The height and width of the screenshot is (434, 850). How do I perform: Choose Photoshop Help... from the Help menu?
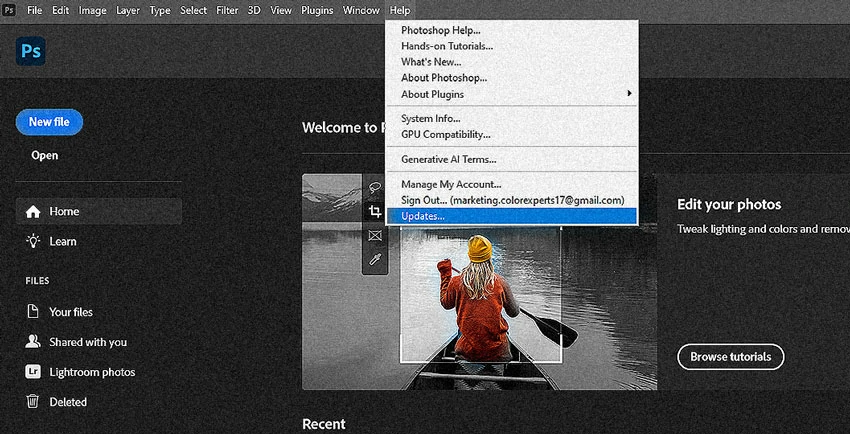pos(511,30)
